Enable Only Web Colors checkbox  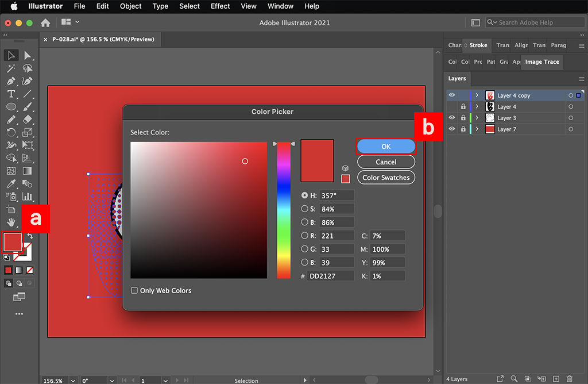point(134,290)
